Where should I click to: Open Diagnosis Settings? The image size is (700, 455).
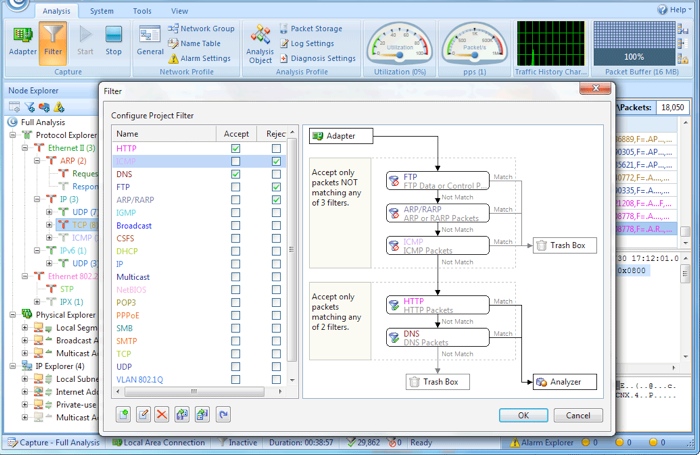tap(317, 58)
